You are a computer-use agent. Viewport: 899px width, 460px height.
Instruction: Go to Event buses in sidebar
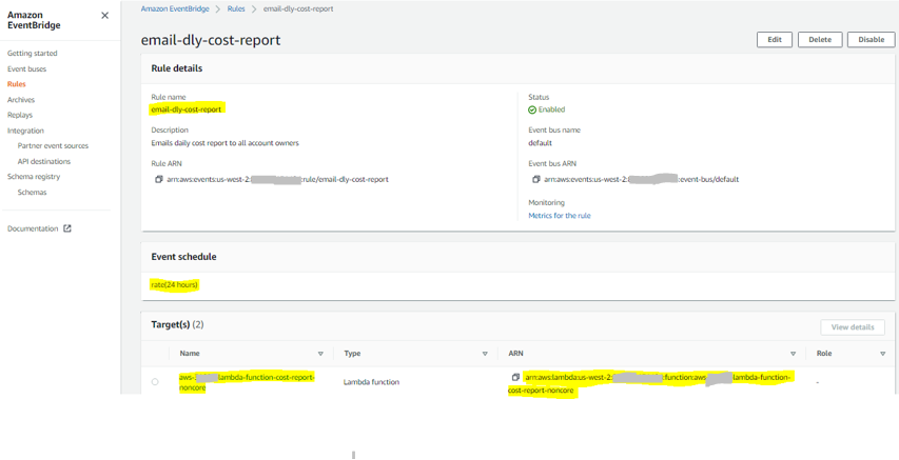pos(27,69)
